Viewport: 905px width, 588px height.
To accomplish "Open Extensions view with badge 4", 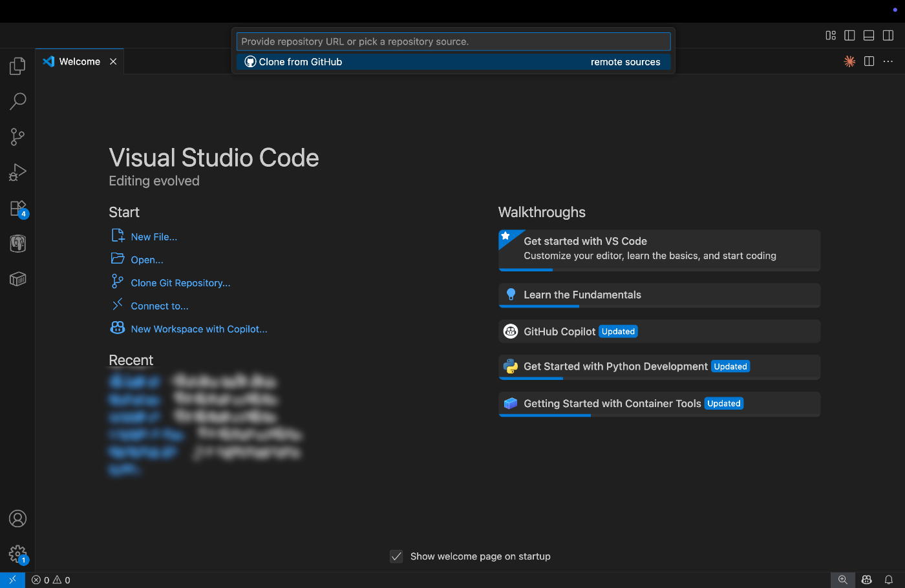I will pos(17,208).
